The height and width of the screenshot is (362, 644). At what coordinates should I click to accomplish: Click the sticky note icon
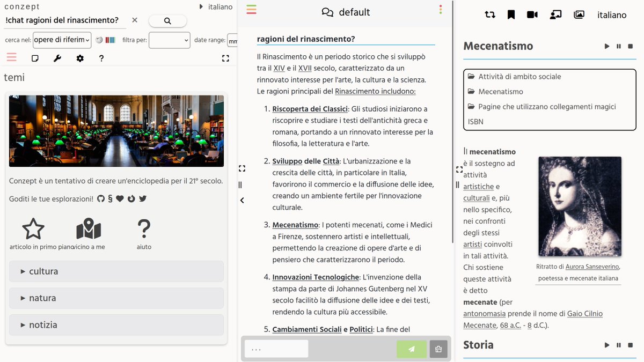35,58
